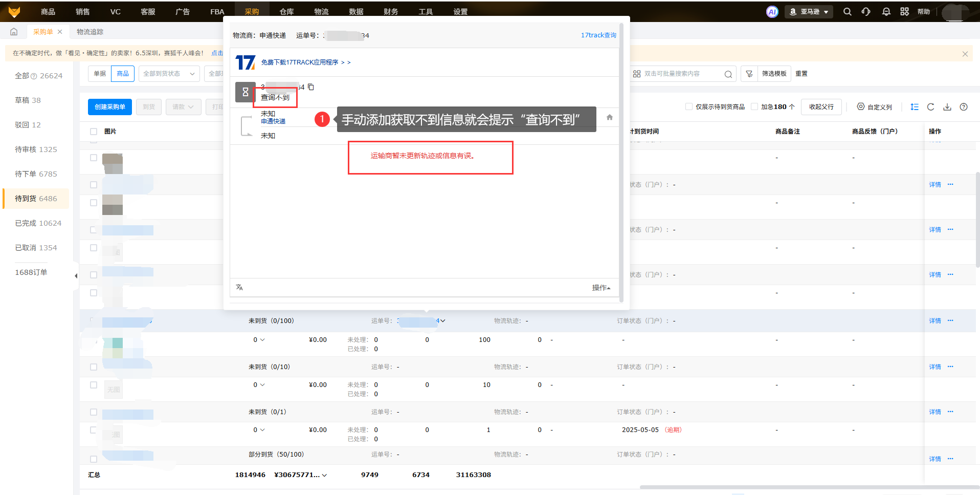980x495 pixels.
Task: Open the 销售 top menu
Action: click(82, 12)
